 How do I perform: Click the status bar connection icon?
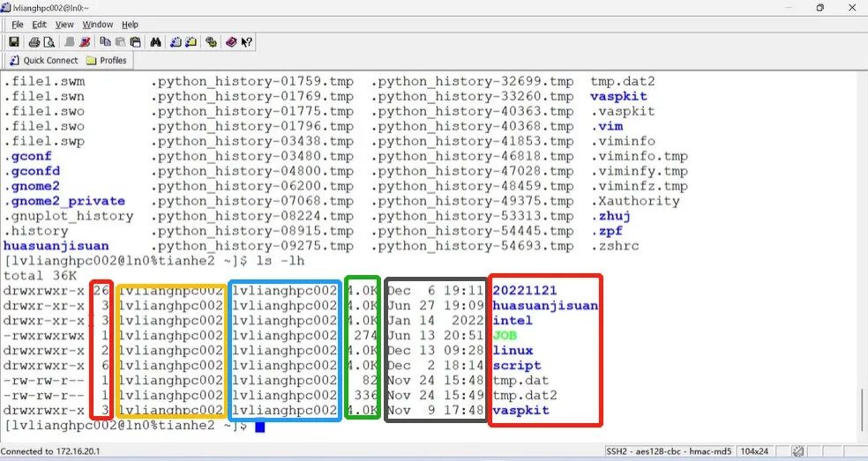tap(798, 451)
